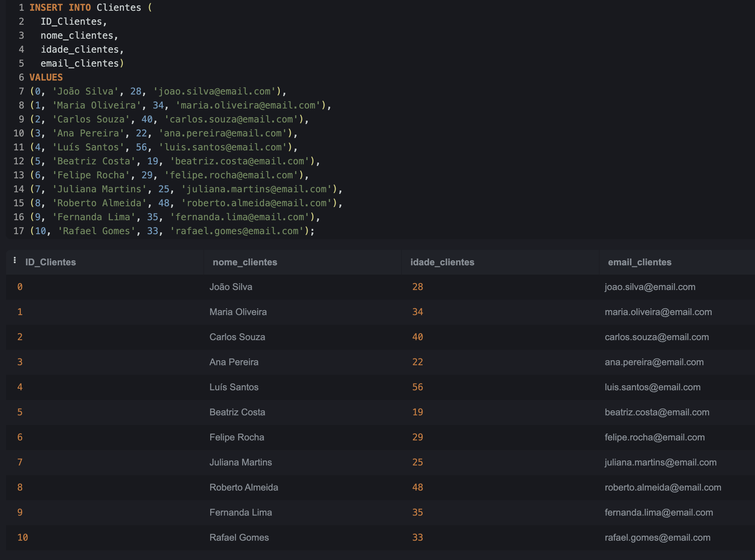This screenshot has width=755, height=560.
Task: Click 'idade_clientes,' on editor line 4
Action: point(82,49)
